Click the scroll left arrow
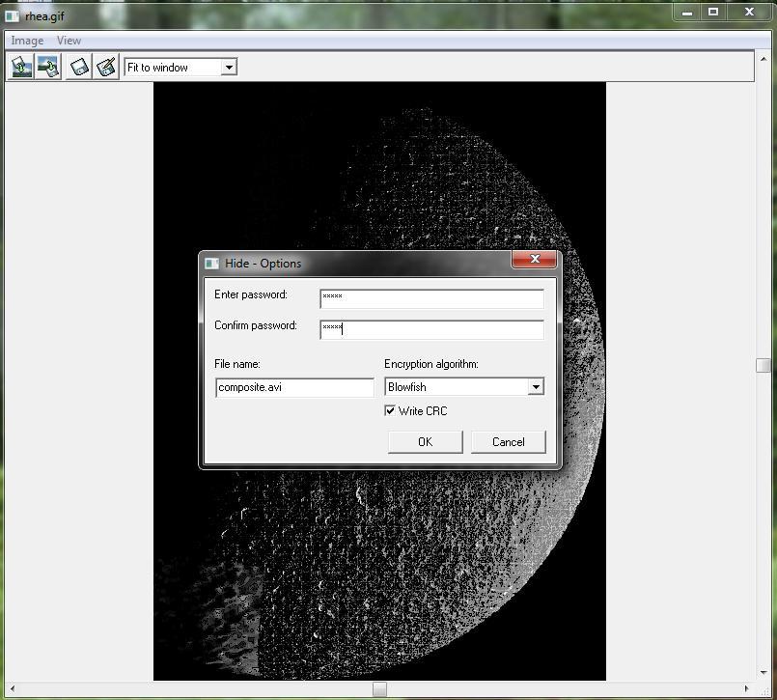The width and height of the screenshot is (777, 700). [13, 688]
